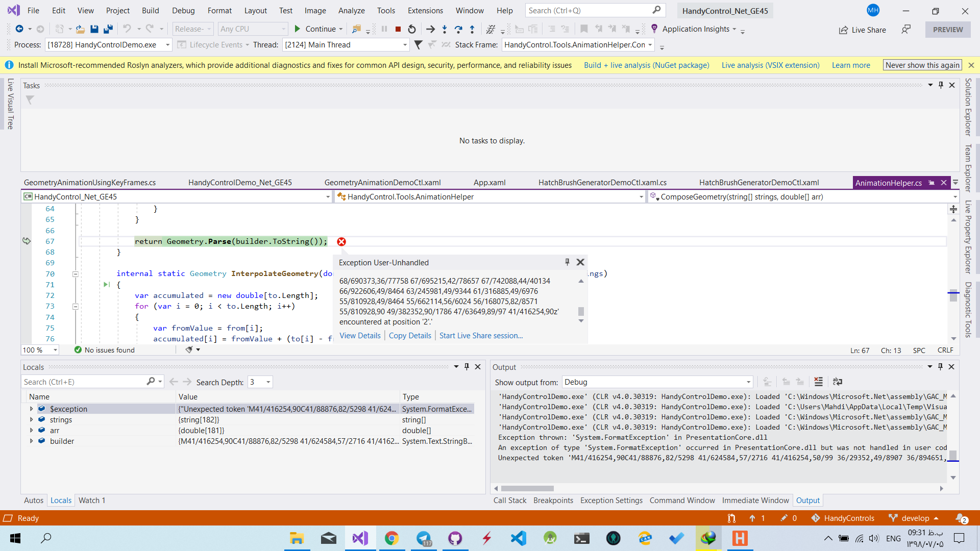The image size is (980, 551).
Task: Collapse the InterpolateGeometry method outline
Action: (x=75, y=274)
